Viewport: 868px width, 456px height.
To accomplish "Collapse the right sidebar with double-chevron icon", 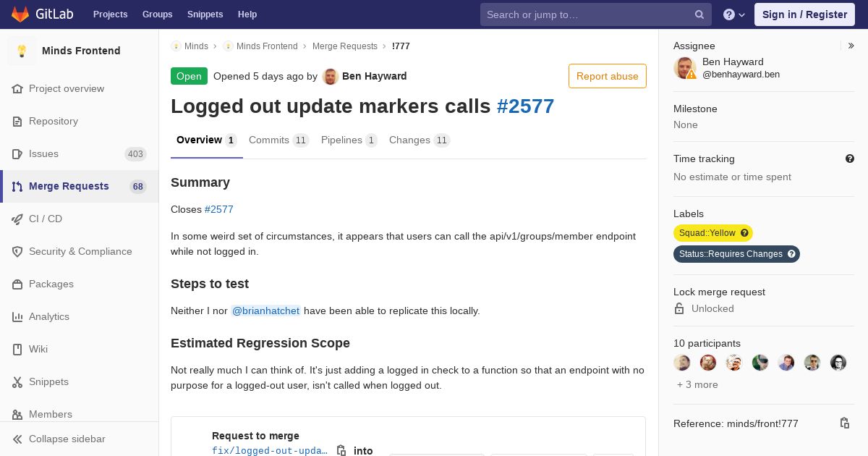I will coord(851,46).
